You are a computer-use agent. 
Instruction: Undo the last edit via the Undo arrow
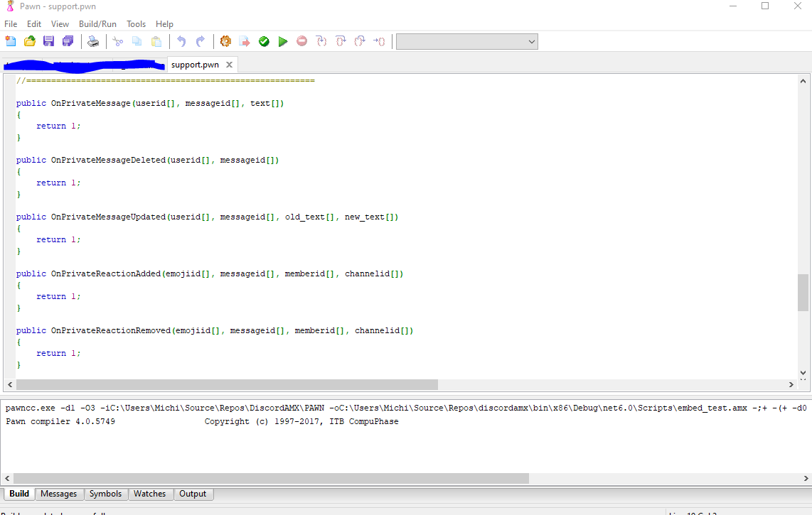pyautogui.click(x=181, y=41)
